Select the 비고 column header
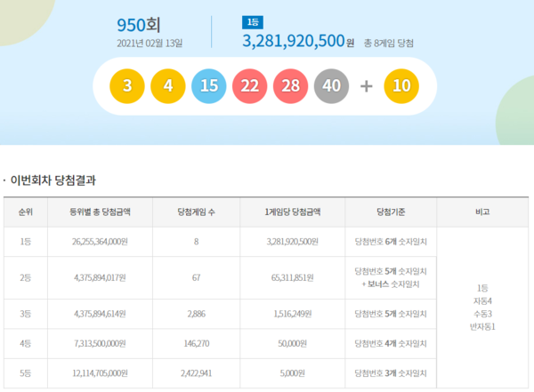The width and height of the screenshot is (534, 392). [481, 212]
